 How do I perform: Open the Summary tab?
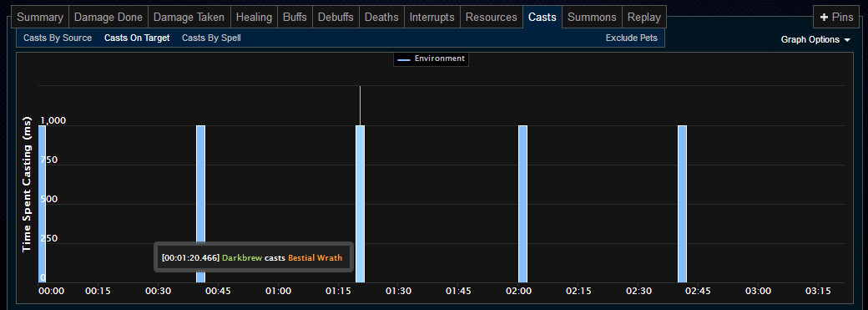40,18
